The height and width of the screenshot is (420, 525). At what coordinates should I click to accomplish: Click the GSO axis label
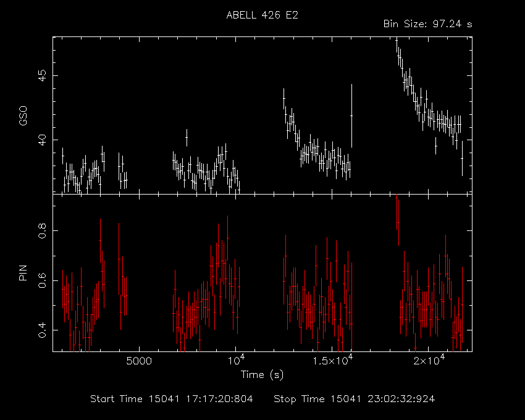point(23,116)
